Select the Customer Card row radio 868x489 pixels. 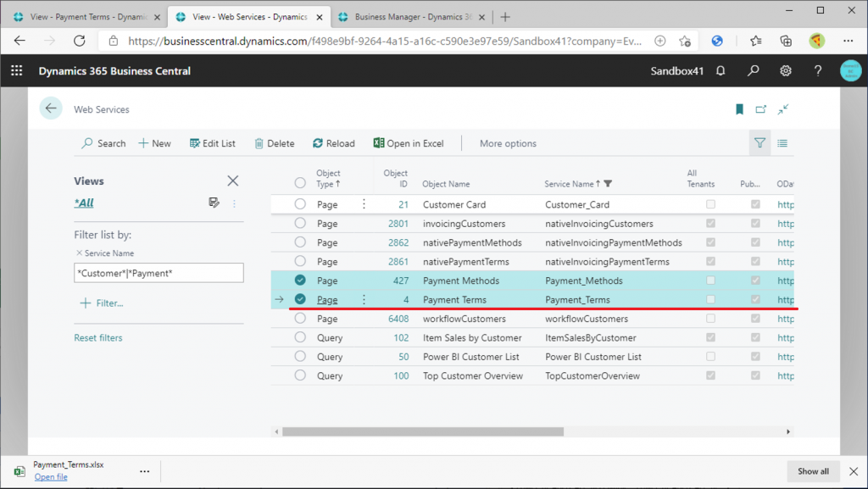point(300,204)
